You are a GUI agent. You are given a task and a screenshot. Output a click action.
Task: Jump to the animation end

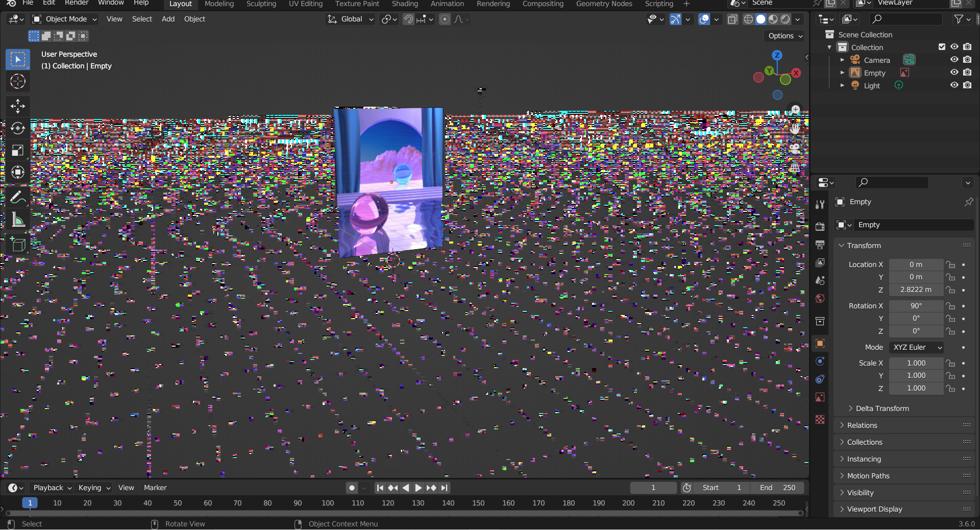[444, 488]
